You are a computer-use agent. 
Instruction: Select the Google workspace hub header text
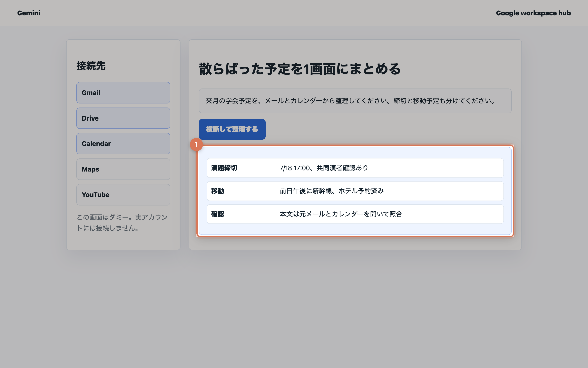point(533,13)
